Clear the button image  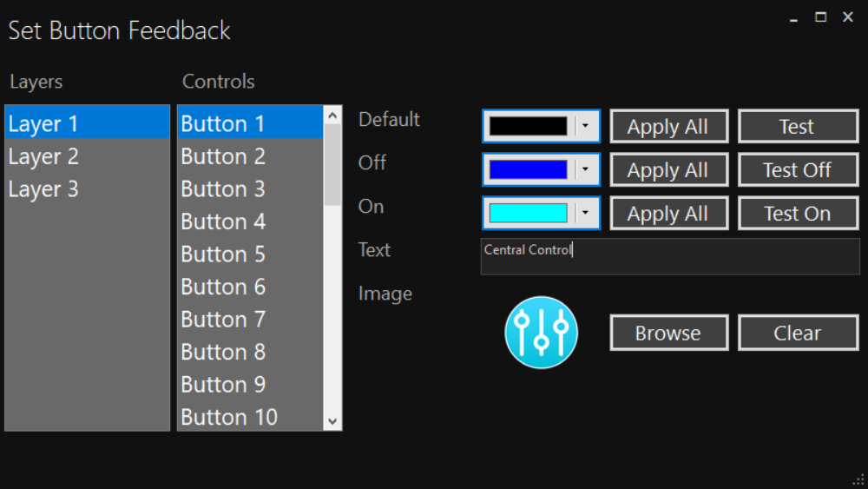797,334
